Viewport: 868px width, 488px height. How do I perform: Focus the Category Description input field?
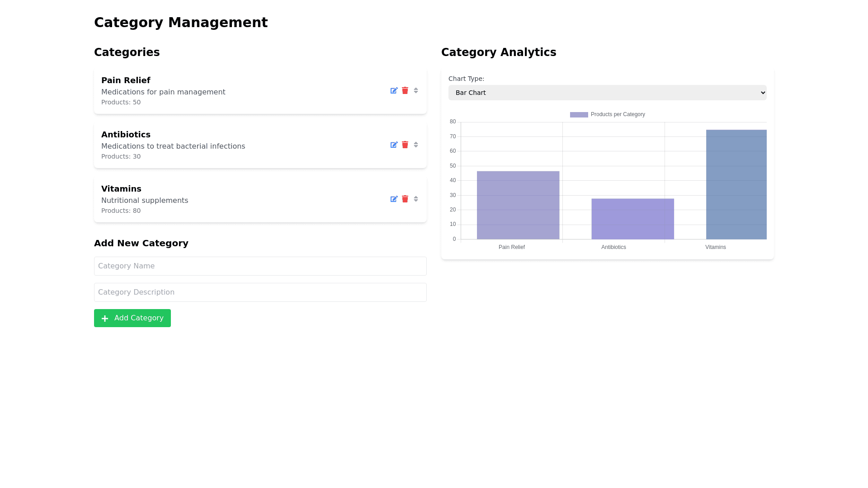point(260,292)
